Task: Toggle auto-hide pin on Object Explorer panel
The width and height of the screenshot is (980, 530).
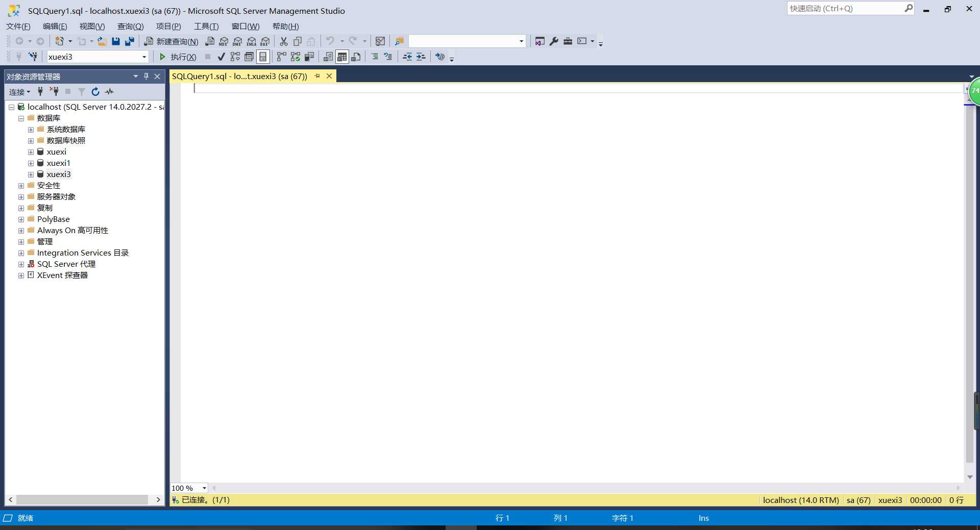Action: [x=146, y=77]
